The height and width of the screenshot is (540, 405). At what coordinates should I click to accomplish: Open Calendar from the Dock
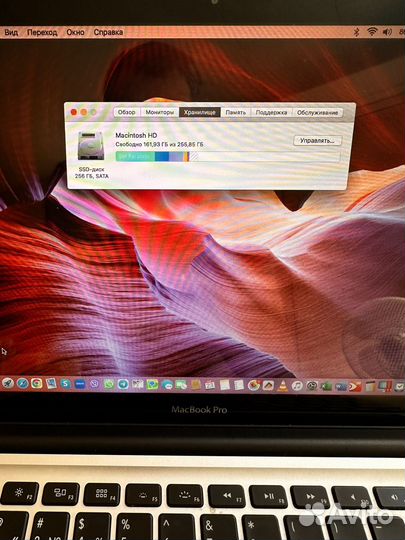[209, 385]
